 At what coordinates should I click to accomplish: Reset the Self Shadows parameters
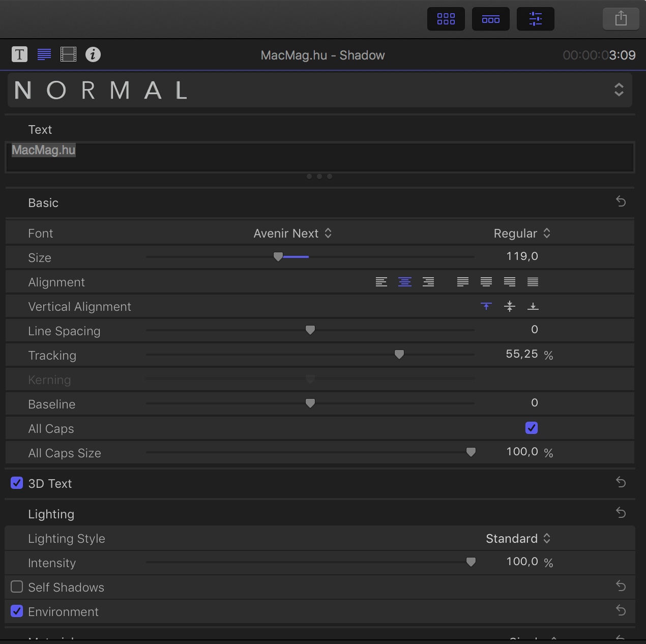pyautogui.click(x=621, y=586)
